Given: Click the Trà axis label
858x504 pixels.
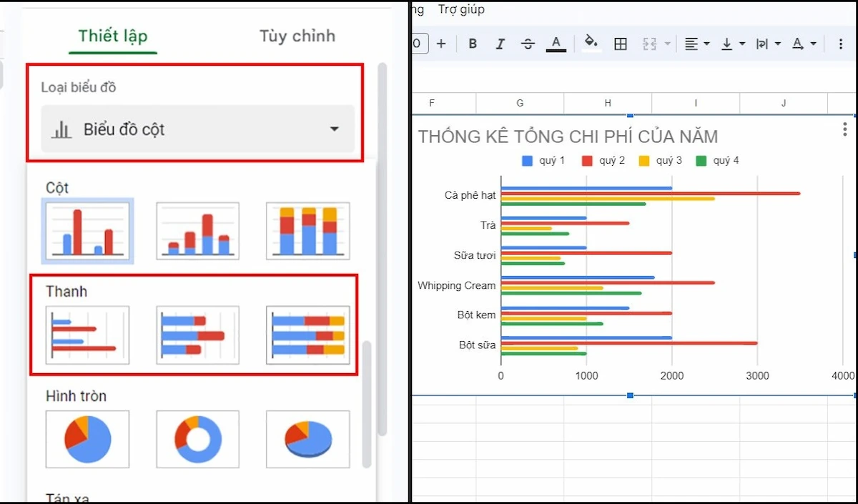Looking at the screenshot, I should 488,225.
